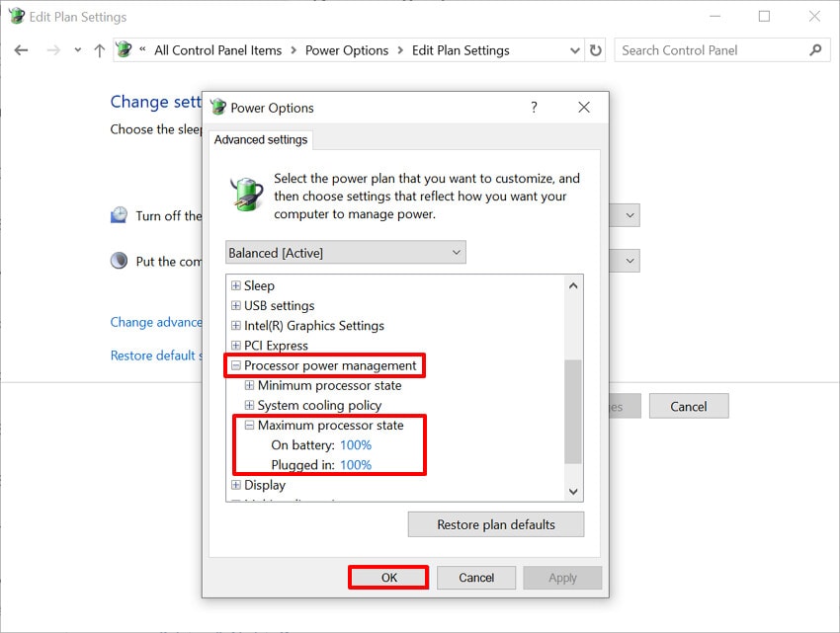Click the back navigation arrow

coord(21,49)
